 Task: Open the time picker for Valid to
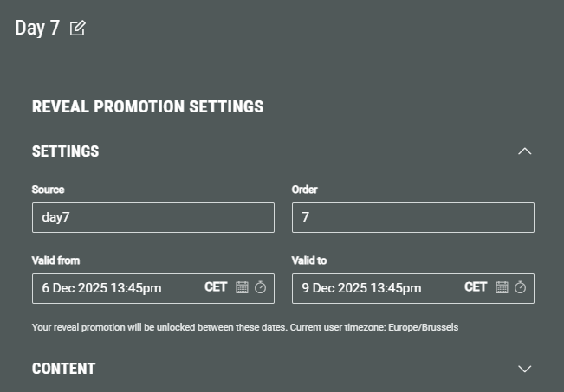[x=520, y=287]
